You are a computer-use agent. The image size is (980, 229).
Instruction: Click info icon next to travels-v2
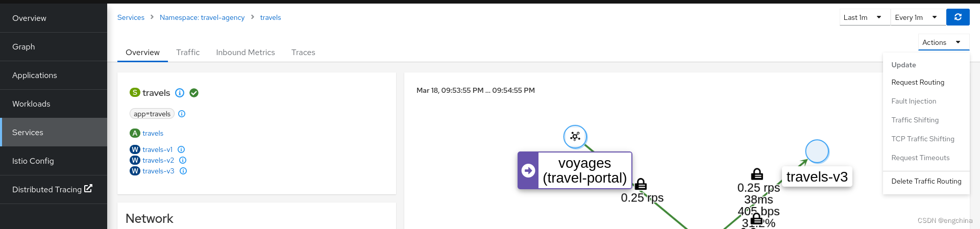point(183,160)
